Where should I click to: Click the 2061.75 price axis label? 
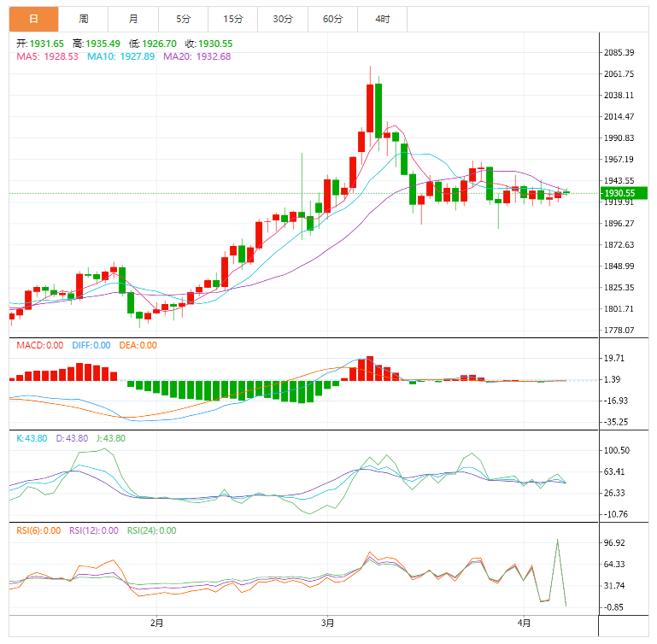[x=619, y=73]
